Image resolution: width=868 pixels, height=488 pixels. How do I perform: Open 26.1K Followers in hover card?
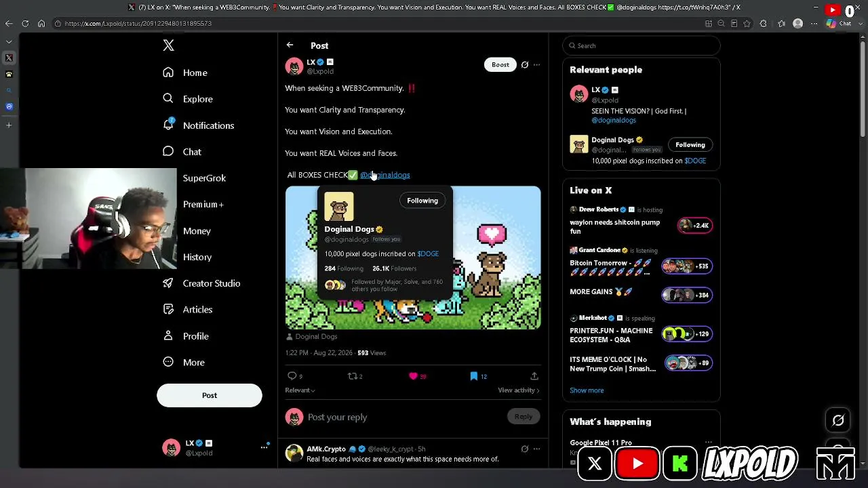point(394,268)
